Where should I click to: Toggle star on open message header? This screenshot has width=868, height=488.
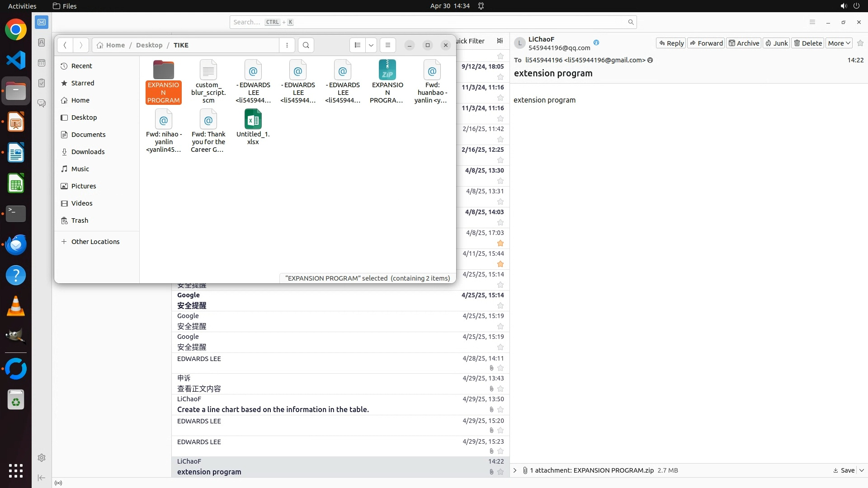point(860,43)
